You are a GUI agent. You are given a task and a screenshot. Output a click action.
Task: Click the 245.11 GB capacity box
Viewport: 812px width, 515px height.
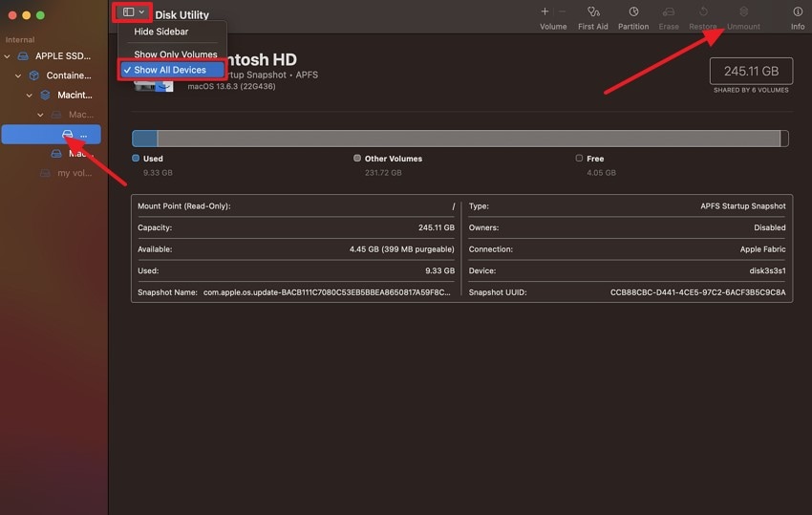(751, 71)
